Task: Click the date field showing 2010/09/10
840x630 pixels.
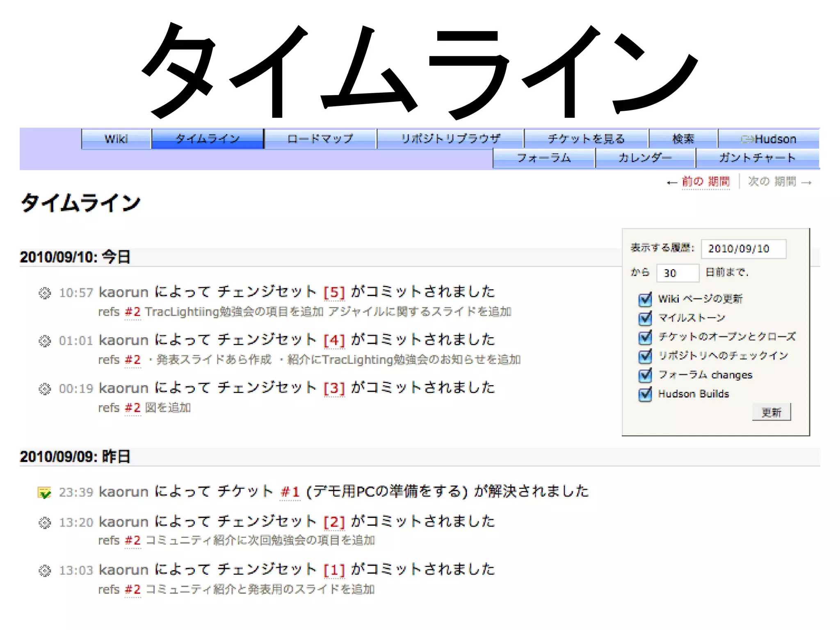Action: pyautogui.click(x=743, y=249)
